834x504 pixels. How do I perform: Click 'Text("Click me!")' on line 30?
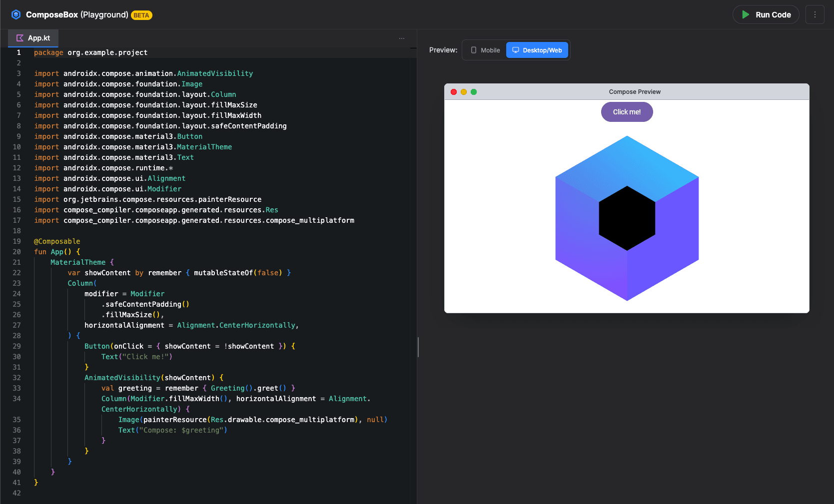coord(137,357)
